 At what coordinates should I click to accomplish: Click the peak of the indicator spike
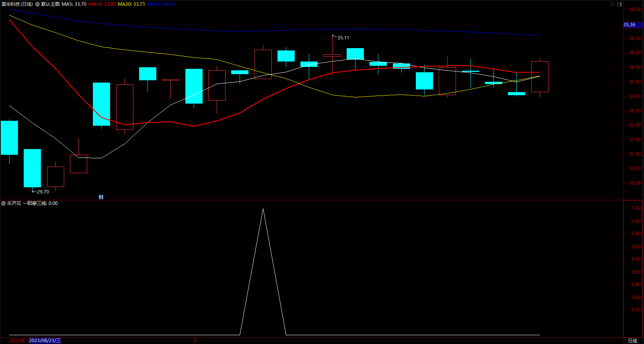(263, 209)
